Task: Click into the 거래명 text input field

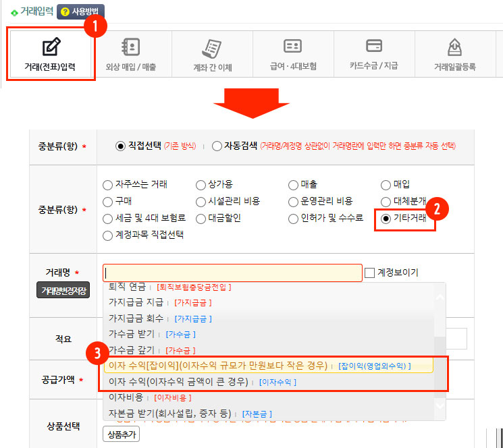Action: pos(232,273)
